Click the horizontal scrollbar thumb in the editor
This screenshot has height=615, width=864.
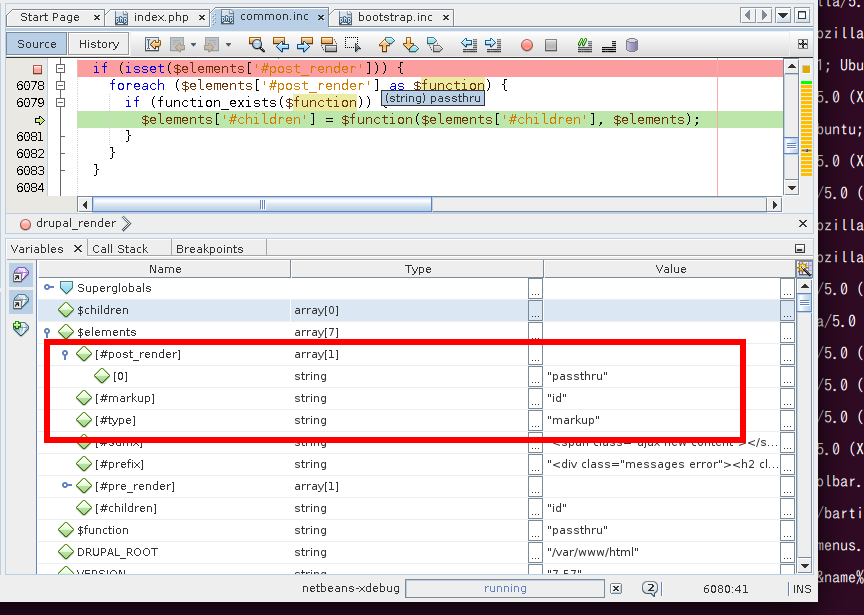click(x=262, y=204)
